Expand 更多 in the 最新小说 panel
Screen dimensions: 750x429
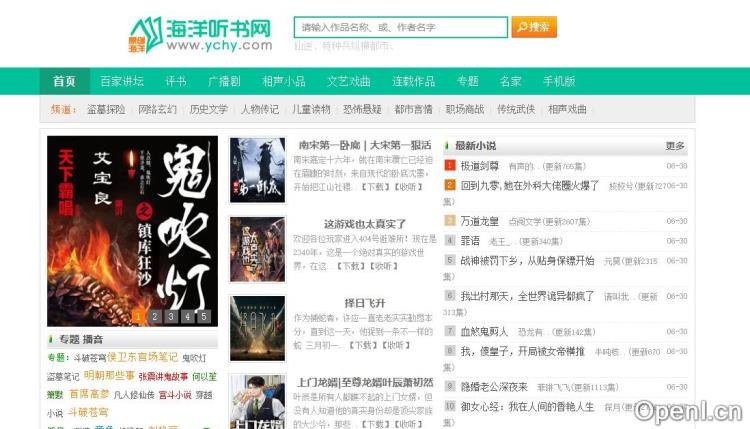click(x=675, y=146)
